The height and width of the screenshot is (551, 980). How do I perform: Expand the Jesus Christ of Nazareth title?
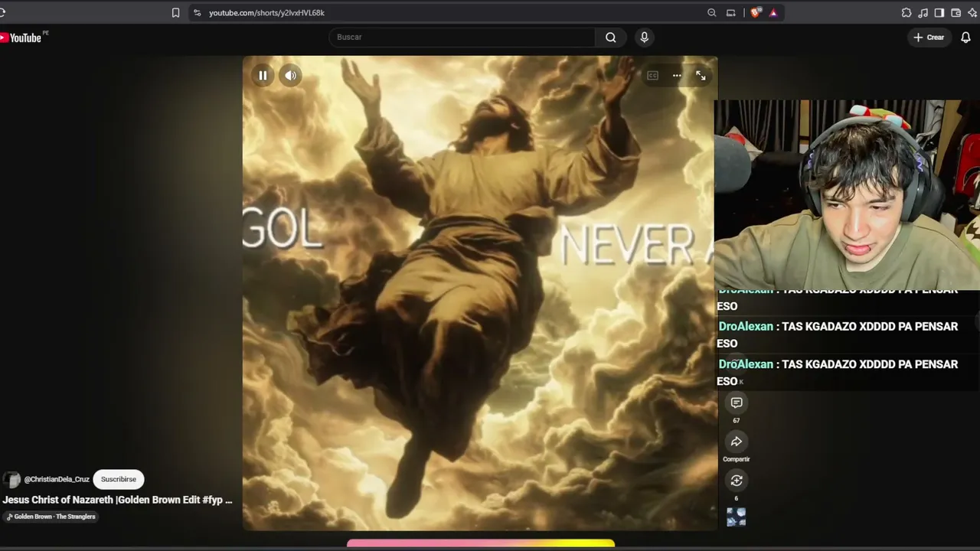(x=117, y=500)
